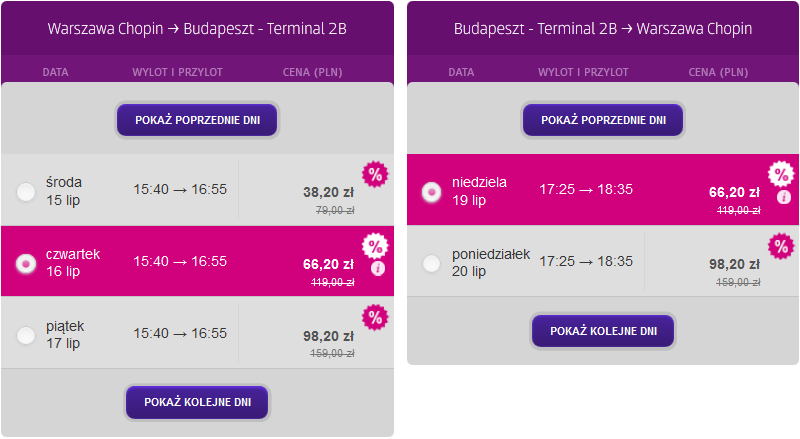Show next days for Warszawa to Budapeszt
The height and width of the screenshot is (439, 800).
[197, 402]
